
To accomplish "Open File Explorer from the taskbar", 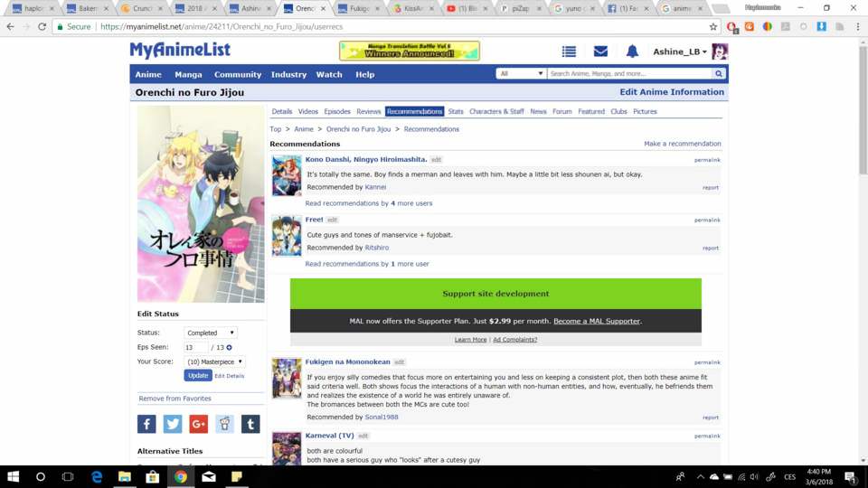I will tap(124, 476).
